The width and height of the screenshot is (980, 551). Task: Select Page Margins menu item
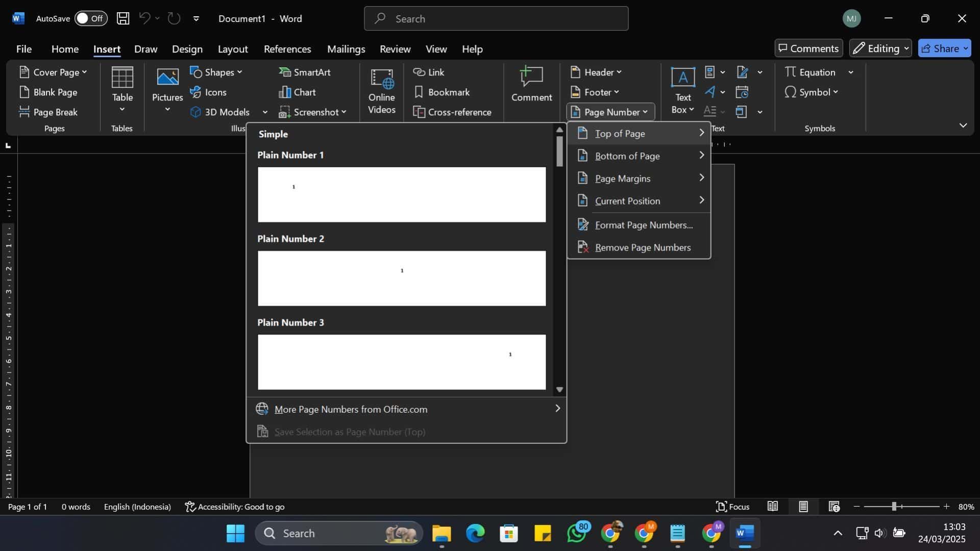point(639,178)
